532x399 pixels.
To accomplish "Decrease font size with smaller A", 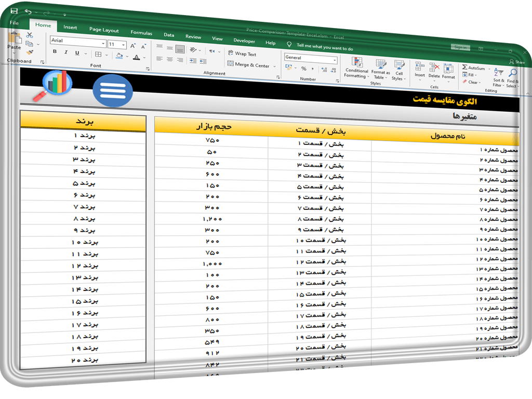I will click(x=143, y=46).
